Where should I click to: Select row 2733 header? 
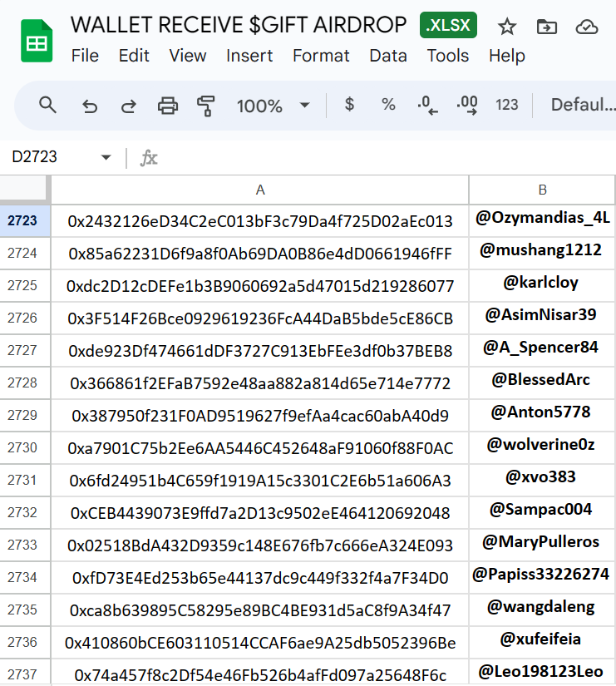26,545
